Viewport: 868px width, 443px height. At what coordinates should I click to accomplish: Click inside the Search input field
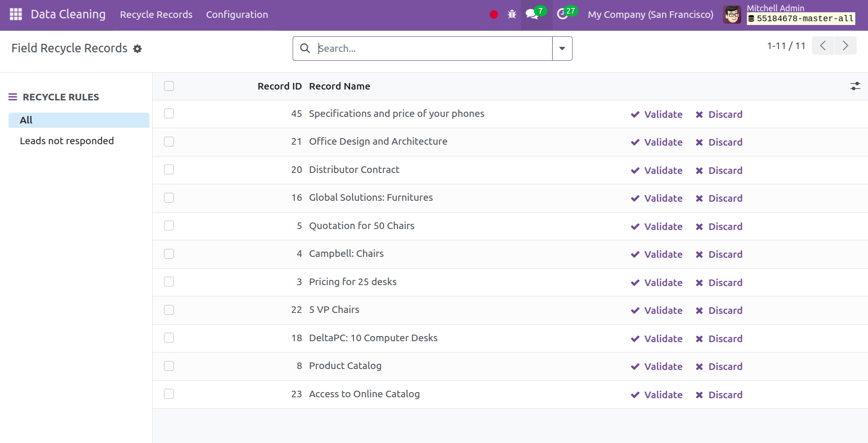(424, 48)
